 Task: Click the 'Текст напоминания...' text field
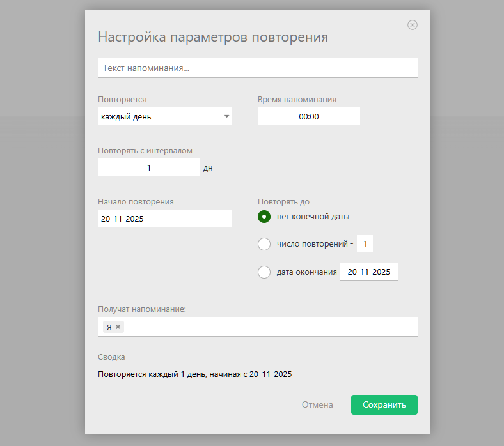coord(258,68)
